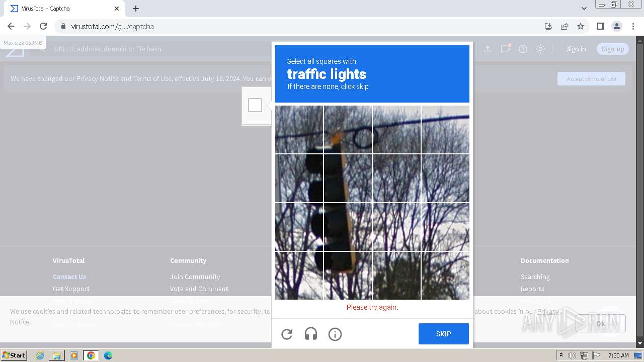Open Windows Start menu

[14, 355]
